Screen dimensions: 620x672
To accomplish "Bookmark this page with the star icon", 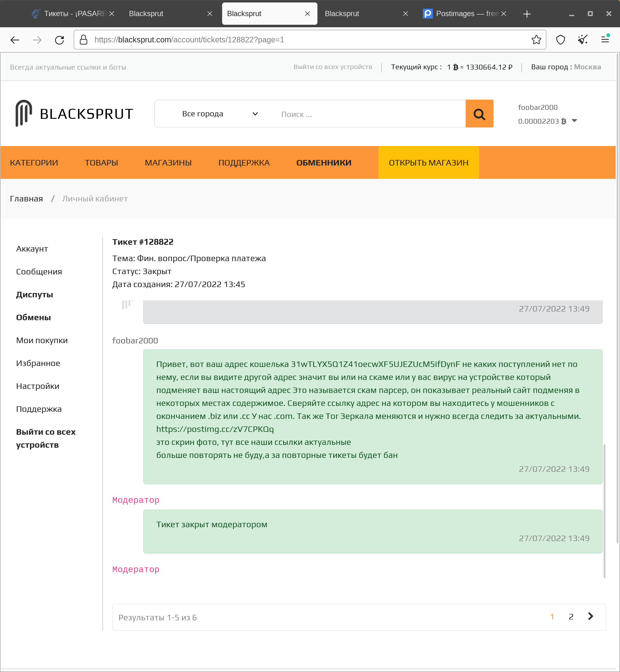I will pyautogui.click(x=536, y=40).
